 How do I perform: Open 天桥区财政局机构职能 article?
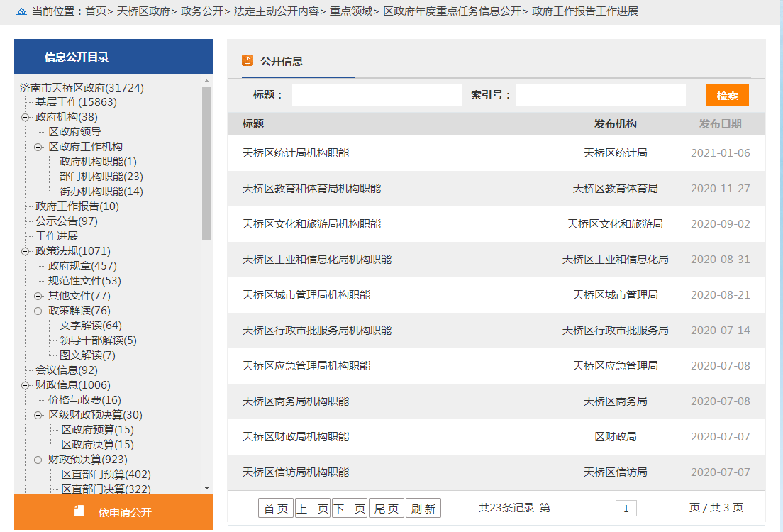(296, 437)
